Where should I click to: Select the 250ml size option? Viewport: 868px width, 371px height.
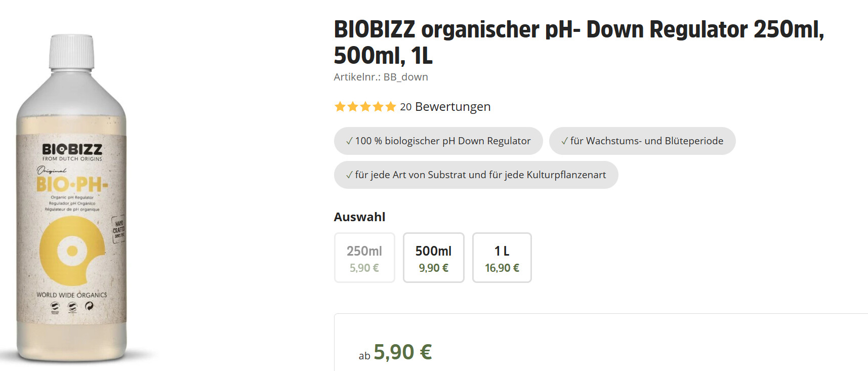click(364, 258)
